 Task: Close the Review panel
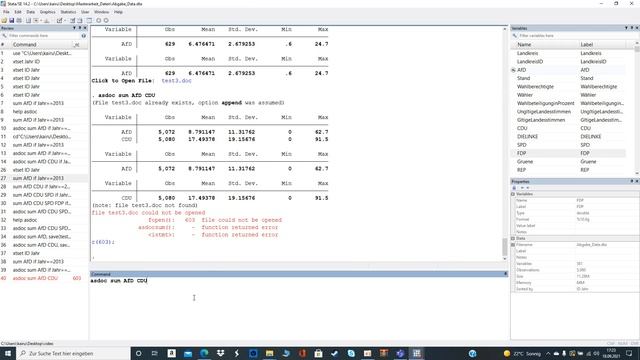point(85,28)
